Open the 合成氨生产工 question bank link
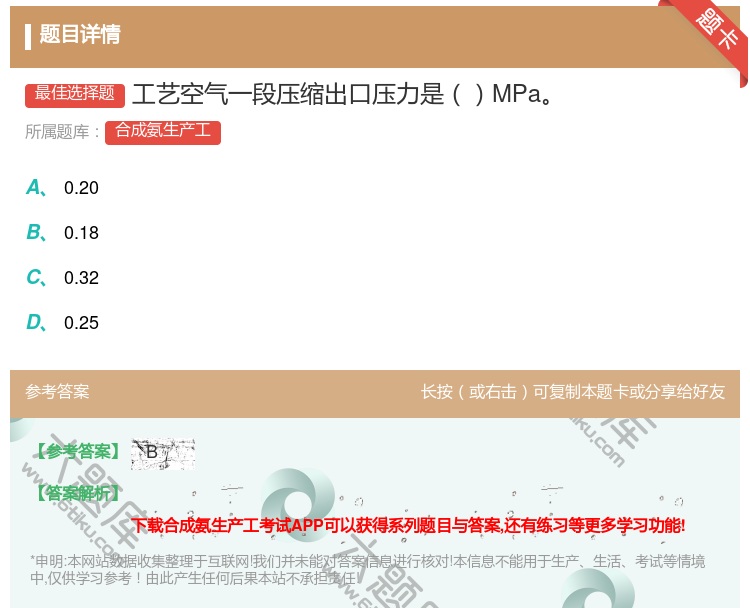This screenshot has width=750, height=608. (x=163, y=132)
